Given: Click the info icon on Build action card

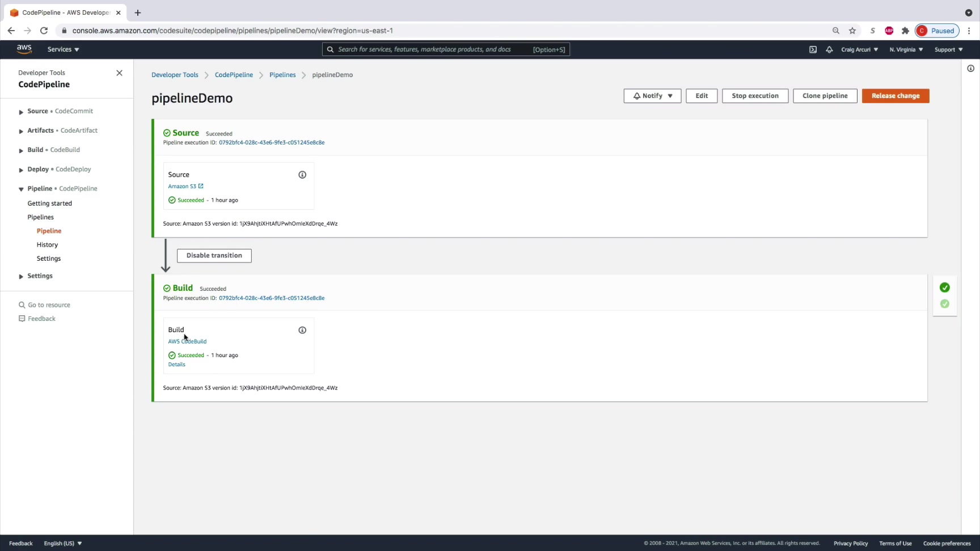Looking at the screenshot, I should pos(302,330).
